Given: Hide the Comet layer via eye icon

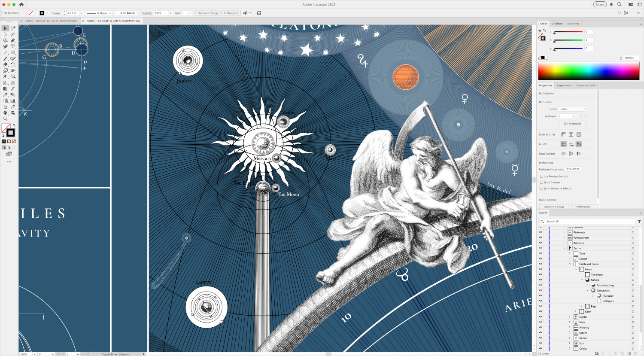Looking at the screenshot, I should 541,259.
